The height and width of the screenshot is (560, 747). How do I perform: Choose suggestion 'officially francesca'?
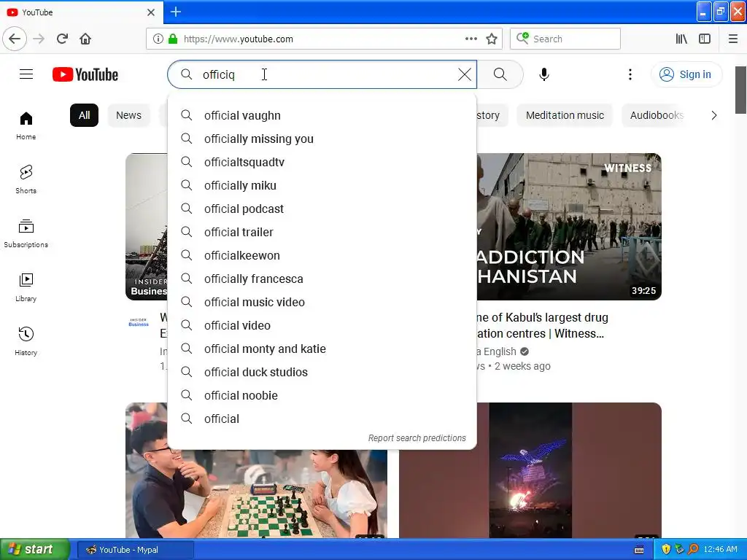[322, 279]
